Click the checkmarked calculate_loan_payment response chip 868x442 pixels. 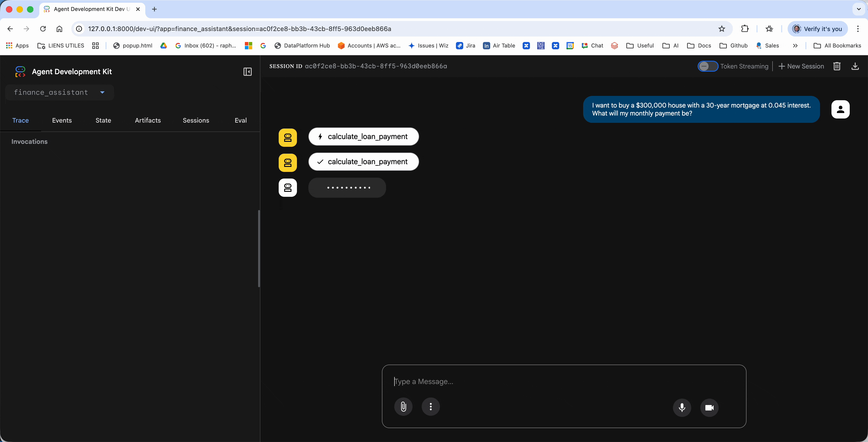(x=364, y=162)
